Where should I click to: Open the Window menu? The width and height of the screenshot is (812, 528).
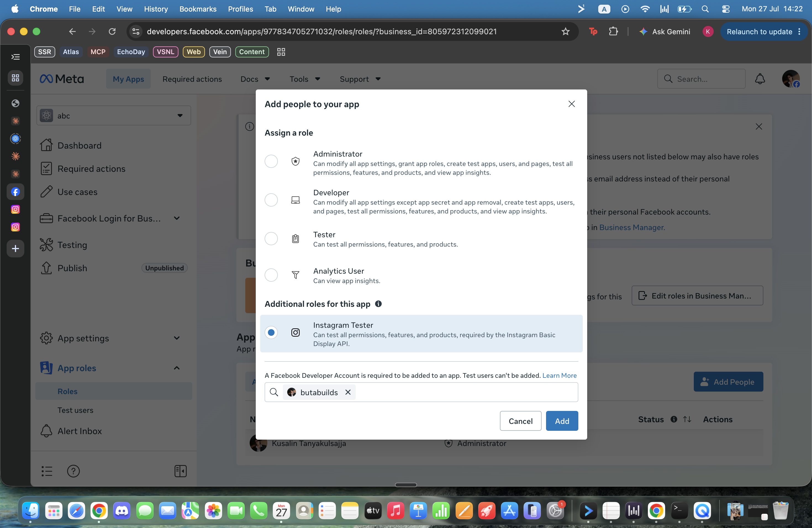pos(300,9)
